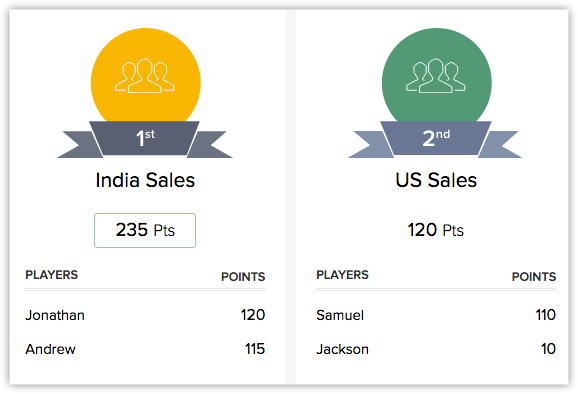Viewport: 578px width, 394px height.
Task: Click the POINTS header under India Sales
Action: (243, 276)
